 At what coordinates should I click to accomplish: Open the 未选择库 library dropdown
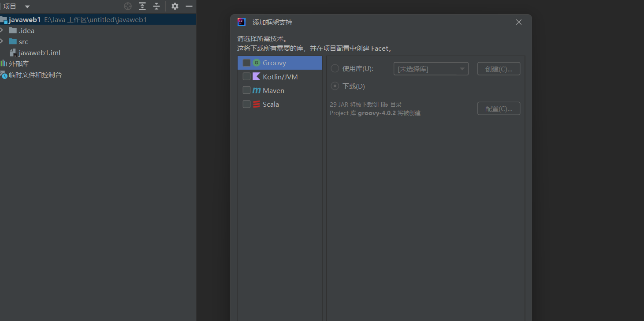431,69
